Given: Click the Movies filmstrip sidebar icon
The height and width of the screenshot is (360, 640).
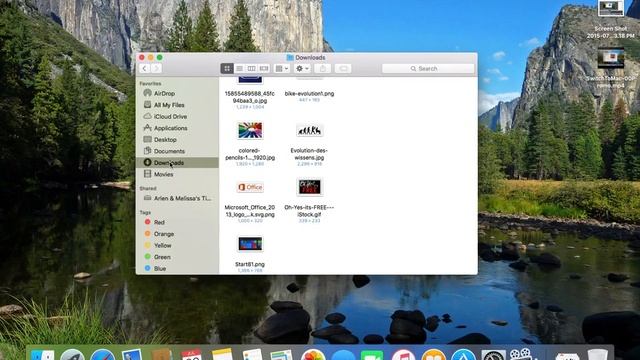Looking at the screenshot, I should click(147, 174).
